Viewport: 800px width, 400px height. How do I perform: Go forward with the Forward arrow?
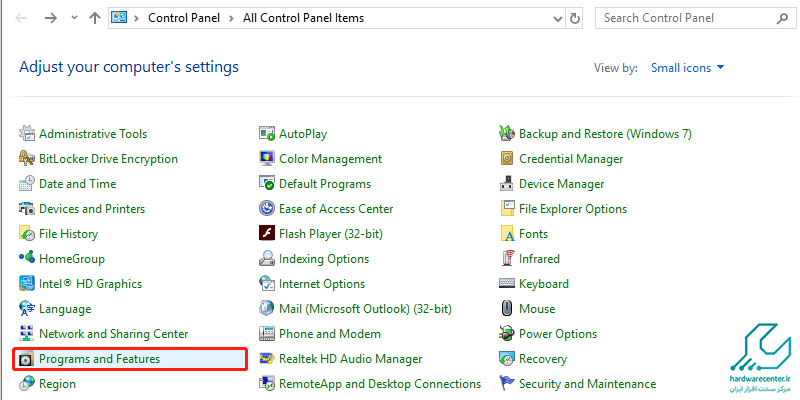pyautogui.click(x=51, y=18)
